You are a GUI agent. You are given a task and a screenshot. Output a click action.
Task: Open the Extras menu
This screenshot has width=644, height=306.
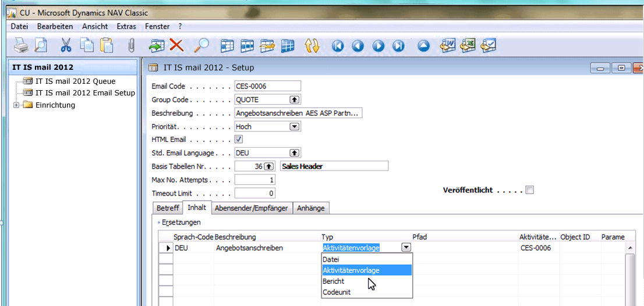pos(126,26)
